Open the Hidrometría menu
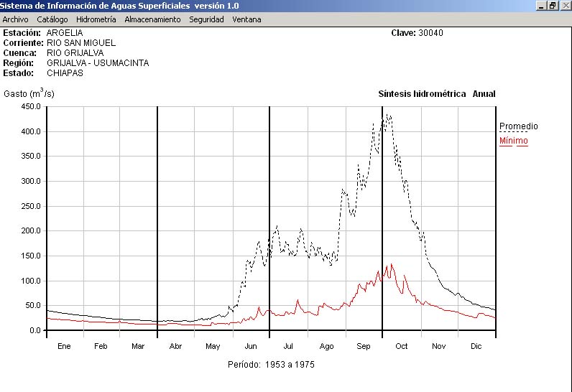The height and width of the screenshot is (392, 572). click(x=96, y=19)
